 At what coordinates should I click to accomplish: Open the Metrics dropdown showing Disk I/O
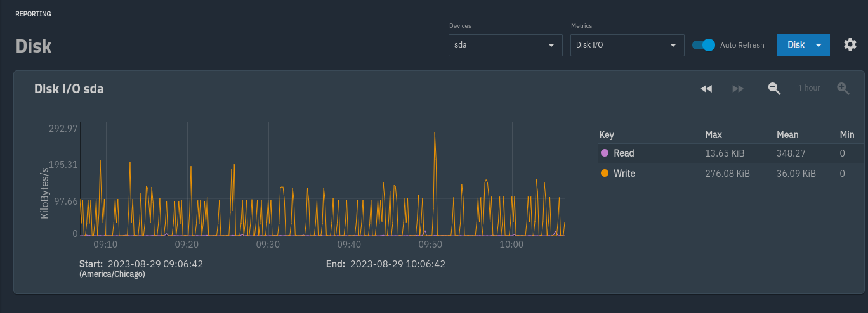[x=627, y=46]
